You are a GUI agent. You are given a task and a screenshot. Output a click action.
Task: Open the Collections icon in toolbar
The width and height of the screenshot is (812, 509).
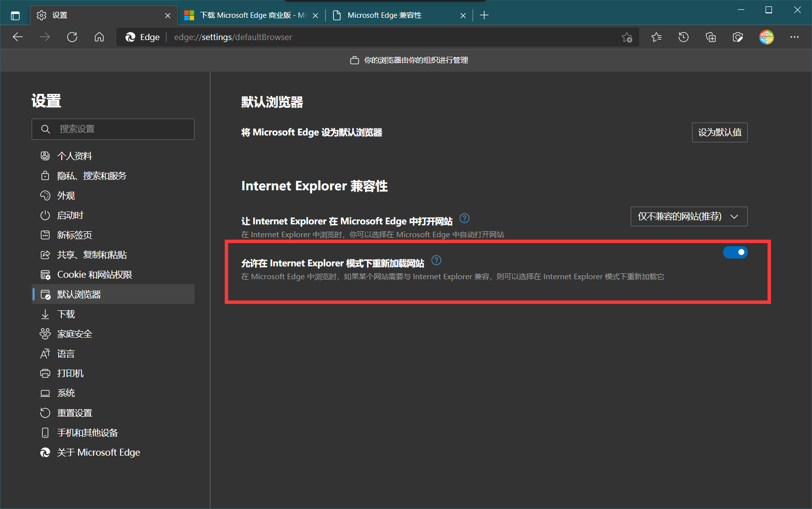pos(711,37)
